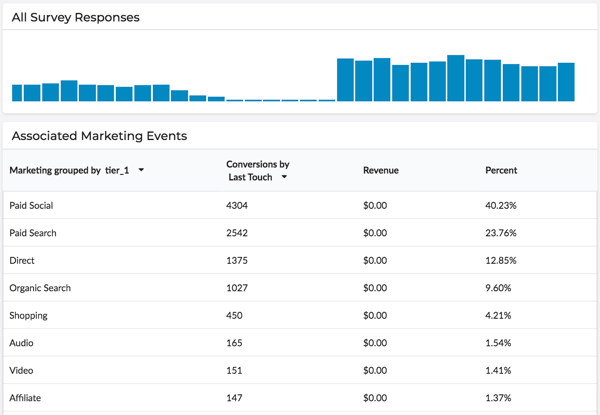600x415 pixels.
Task: Click the All Survey Responses title
Action: click(76, 18)
